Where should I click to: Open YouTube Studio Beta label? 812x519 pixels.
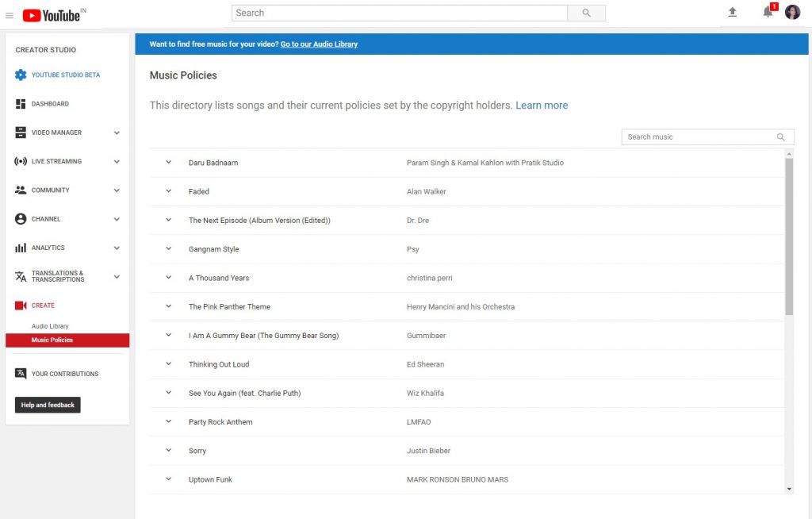[66, 75]
